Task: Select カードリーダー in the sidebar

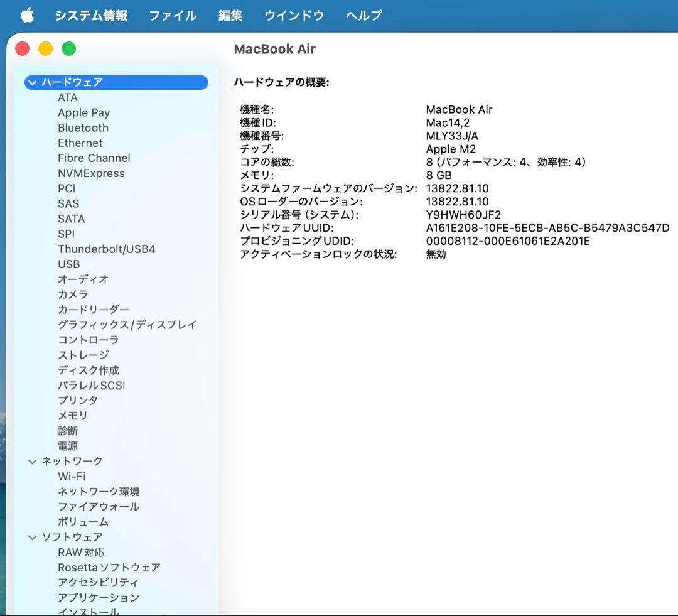Action: click(x=94, y=310)
